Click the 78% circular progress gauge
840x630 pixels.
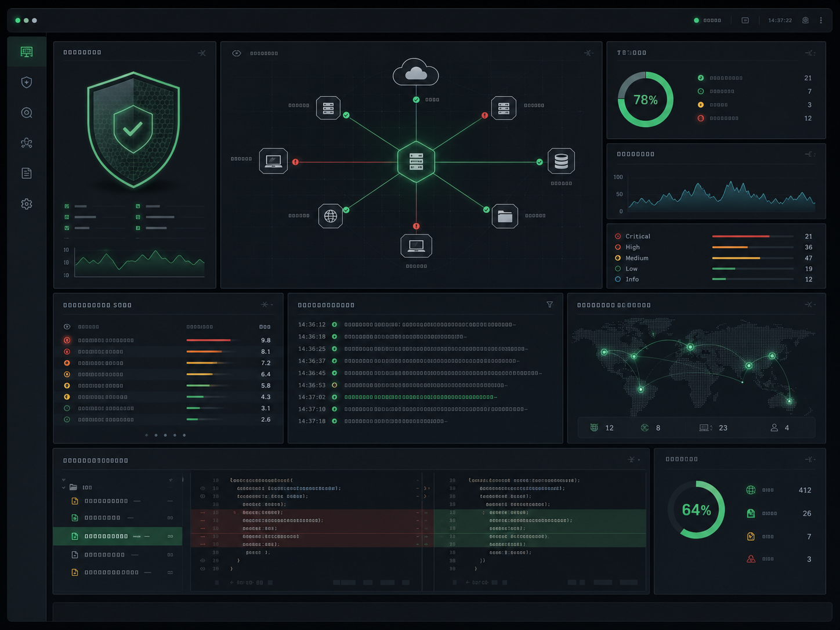click(645, 100)
